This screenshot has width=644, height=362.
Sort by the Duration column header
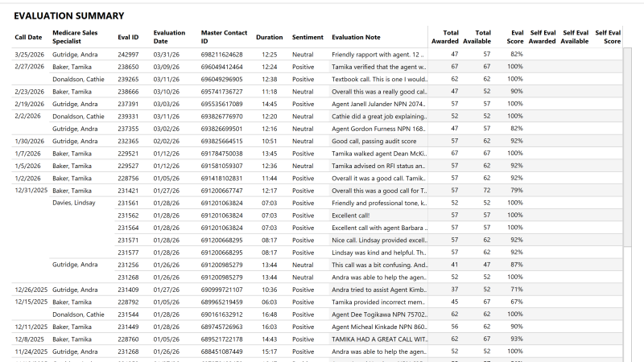(269, 37)
